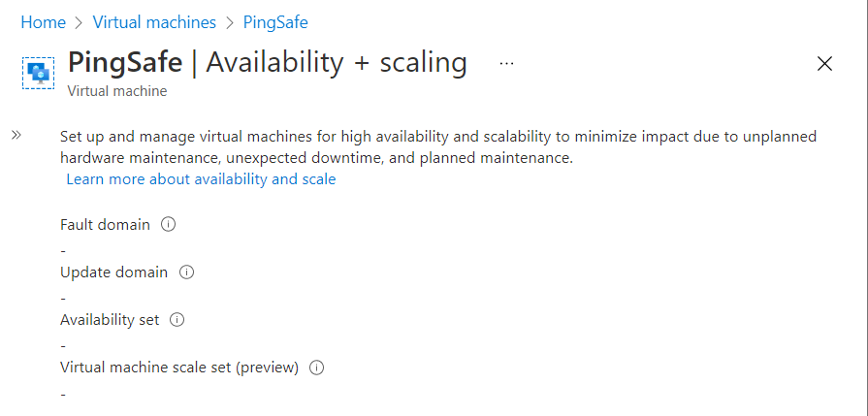Click the Fault domain info icon
The width and height of the screenshot is (868, 416).
(x=168, y=224)
